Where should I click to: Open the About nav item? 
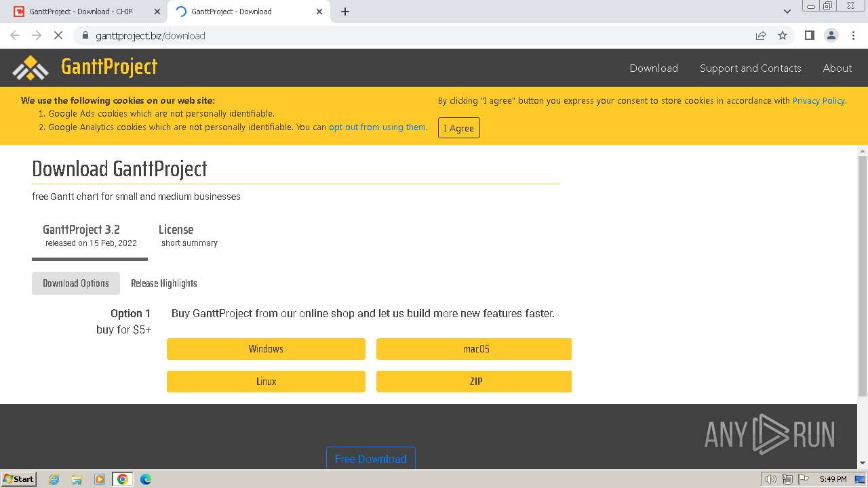click(x=837, y=68)
